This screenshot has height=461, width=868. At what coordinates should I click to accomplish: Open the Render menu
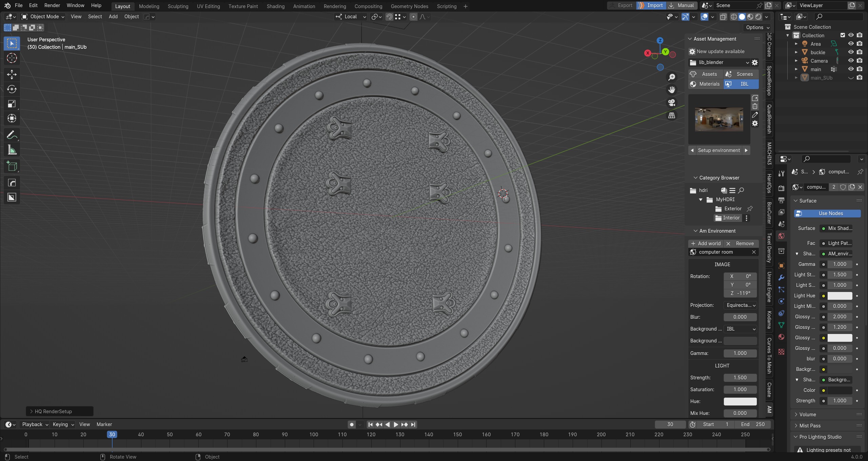[52, 5]
